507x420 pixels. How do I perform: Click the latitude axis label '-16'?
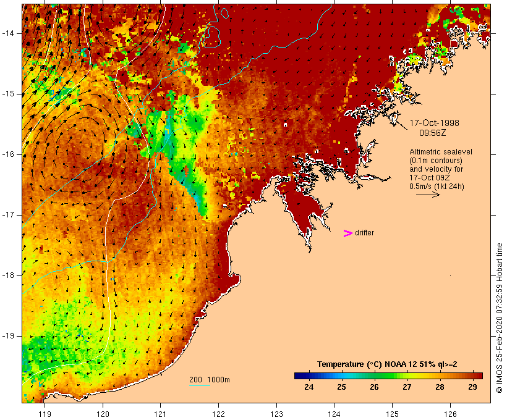tap(8, 154)
